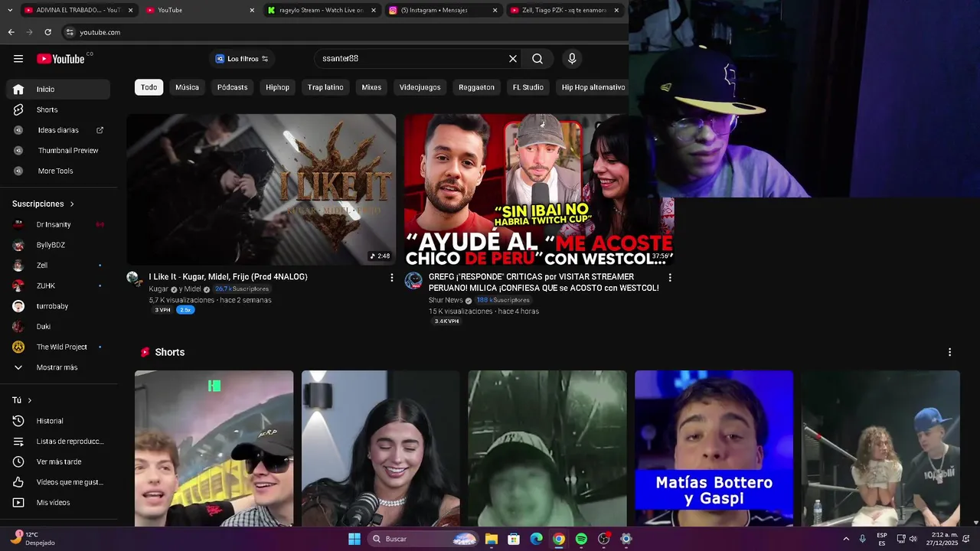Switch to rageylo Stream browser tab
This screenshot has width=980, height=551.
click(x=322, y=10)
